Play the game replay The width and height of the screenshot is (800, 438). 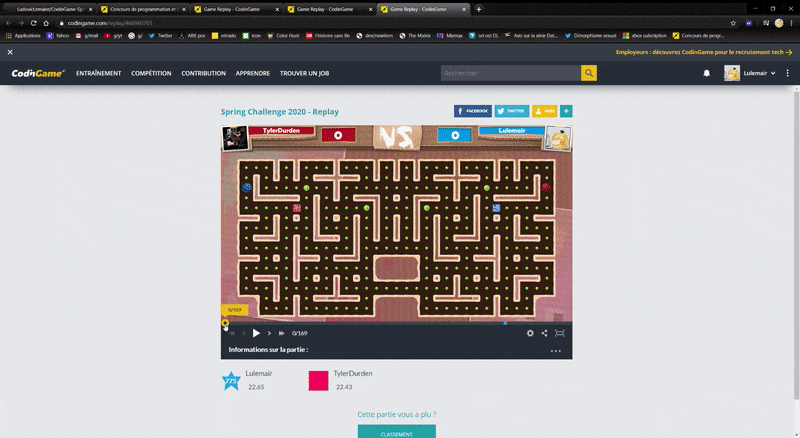pyautogui.click(x=256, y=333)
